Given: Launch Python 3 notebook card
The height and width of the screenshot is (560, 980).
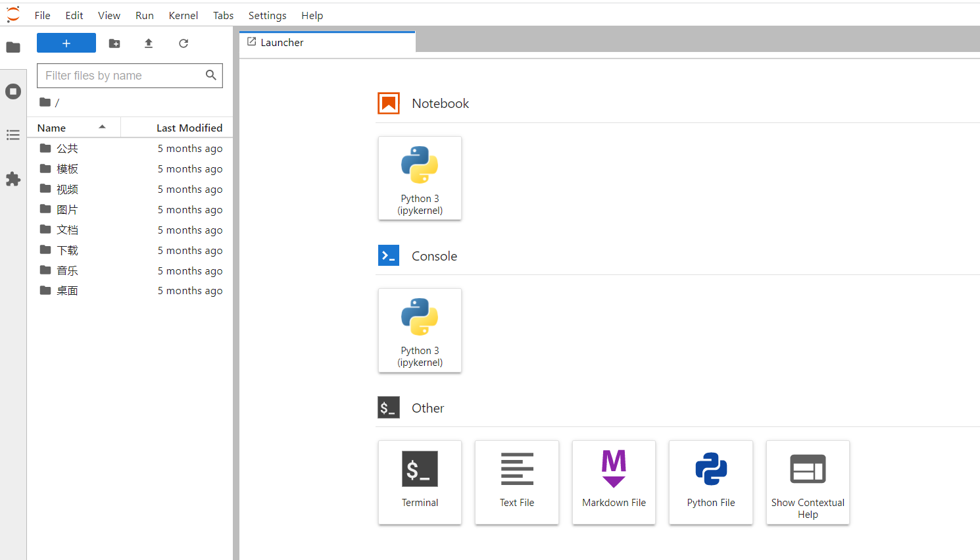Looking at the screenshot, I should click(420, 178).
